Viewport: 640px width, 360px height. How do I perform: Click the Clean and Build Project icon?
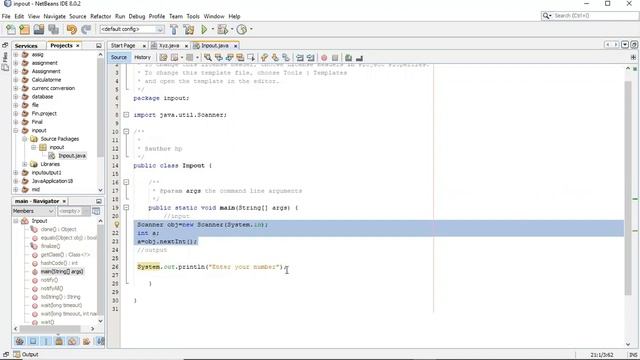click(x=189, y=29)
